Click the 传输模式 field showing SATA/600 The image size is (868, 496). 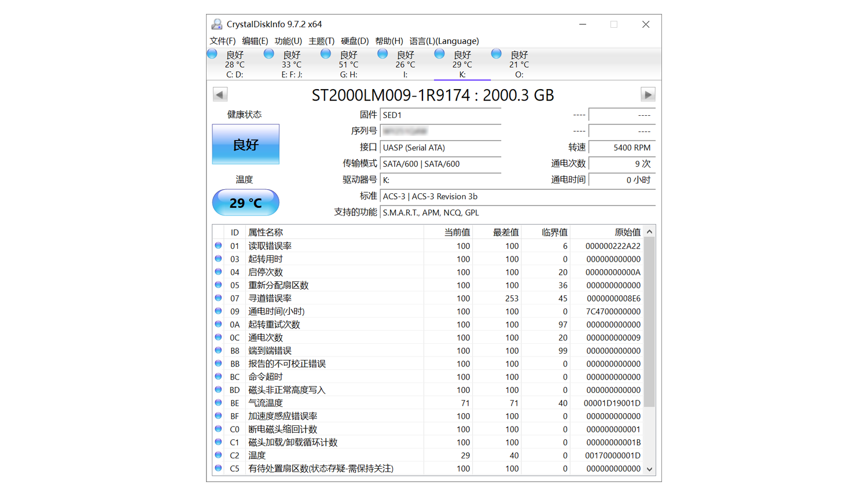(440, 164)
